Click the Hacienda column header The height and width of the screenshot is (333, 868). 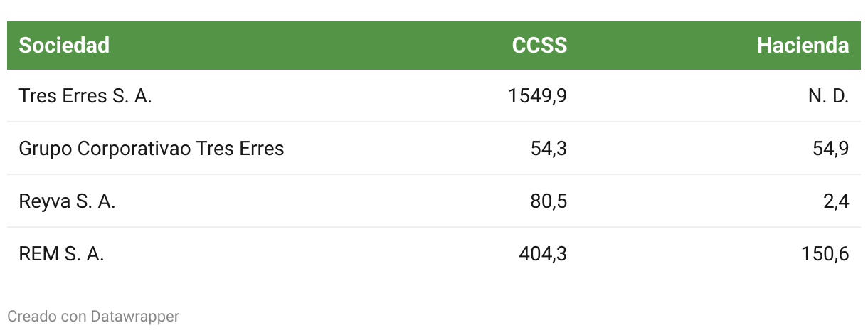coord(803,46)
